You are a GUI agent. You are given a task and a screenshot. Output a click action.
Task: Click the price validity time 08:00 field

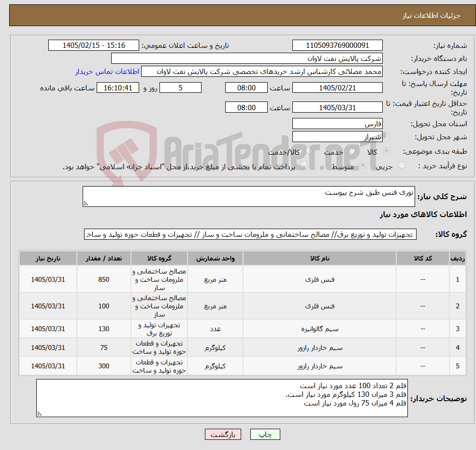coord(246,107)
